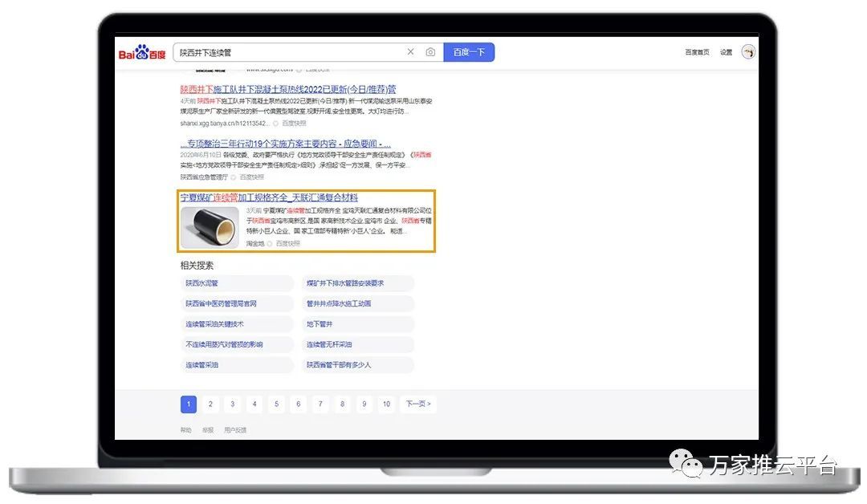Jump to results page 10

[x=386, y=404]
